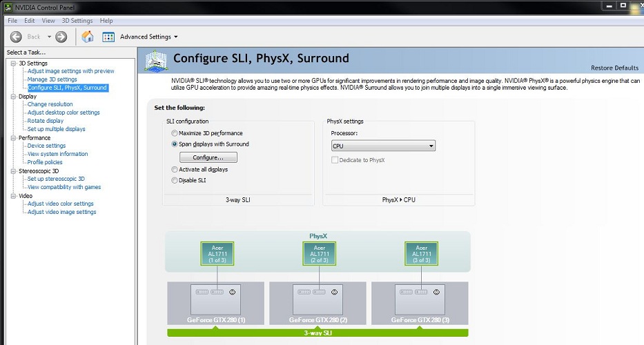This screenshot has width=644, height=345.
Task: Open the Back history dropdown arrow
Action: point(49,37)
